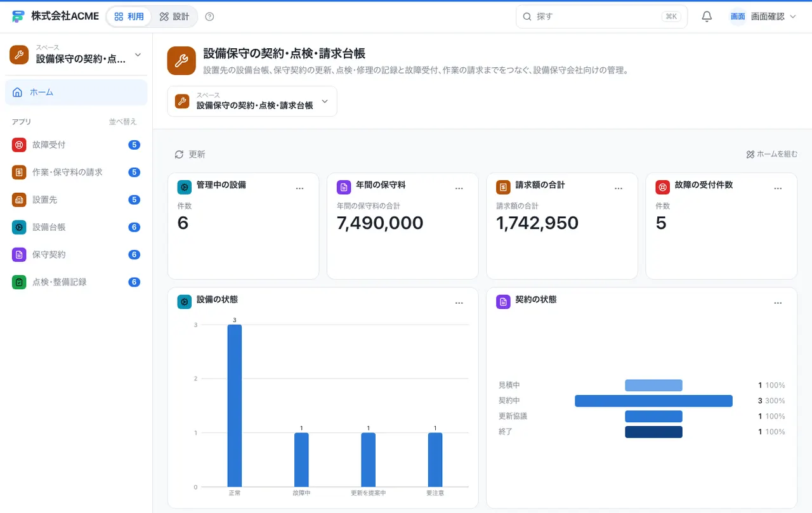Click the 設置先 building icon in sidebar
The image size is (812, 513).
coord(19,200)
